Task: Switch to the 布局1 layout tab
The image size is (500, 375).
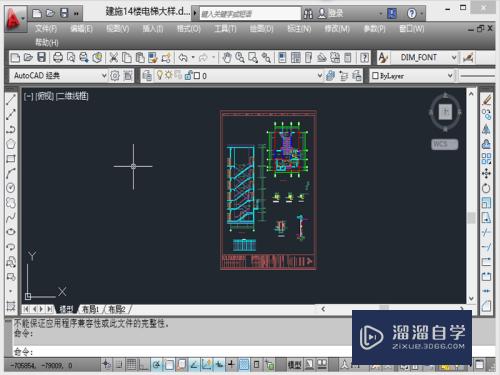Action: point(90,309)
